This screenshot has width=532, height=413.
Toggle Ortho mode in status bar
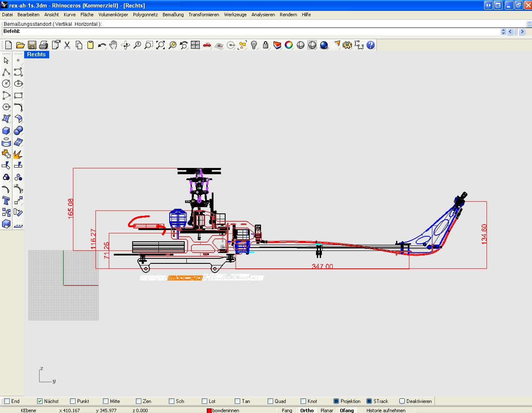point(307,410)
